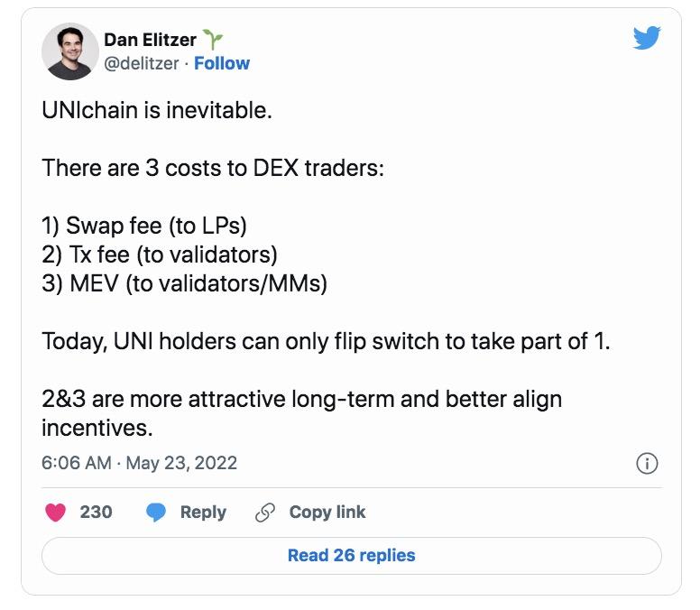Click the chain link copy icon

click(264, 513)
